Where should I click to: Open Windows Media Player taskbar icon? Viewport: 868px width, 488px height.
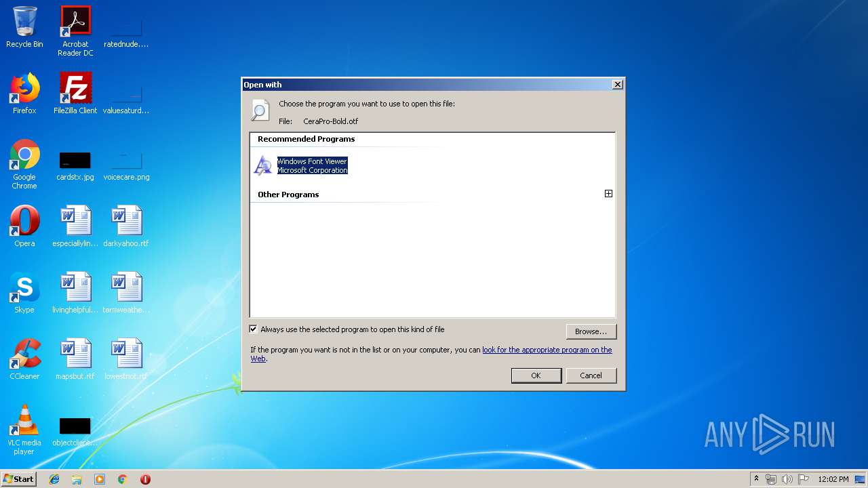pos(100,479)
